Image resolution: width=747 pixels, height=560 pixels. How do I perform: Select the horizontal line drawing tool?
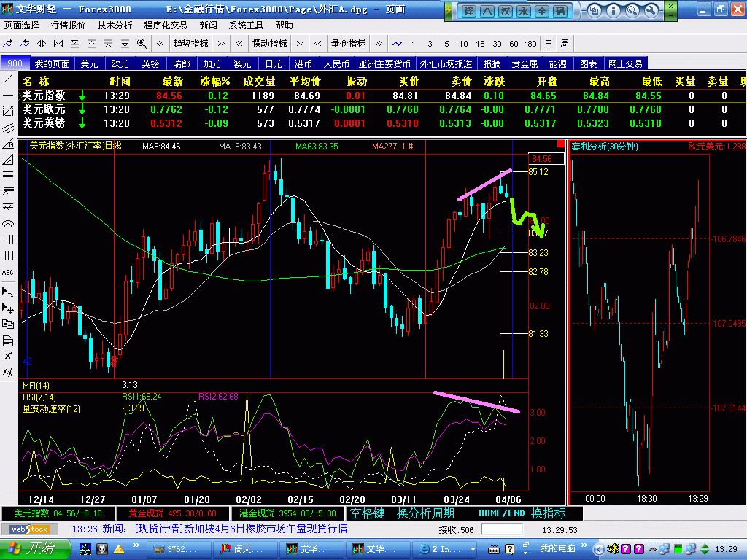pyautogui.click(x=8, y=96)
